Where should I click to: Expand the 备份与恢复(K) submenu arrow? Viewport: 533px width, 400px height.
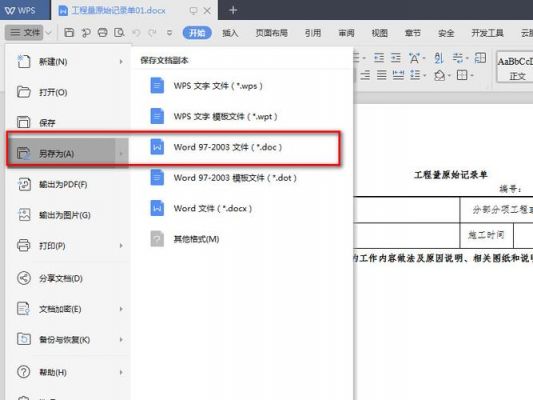pyautogui.click(x=121, y=340)
